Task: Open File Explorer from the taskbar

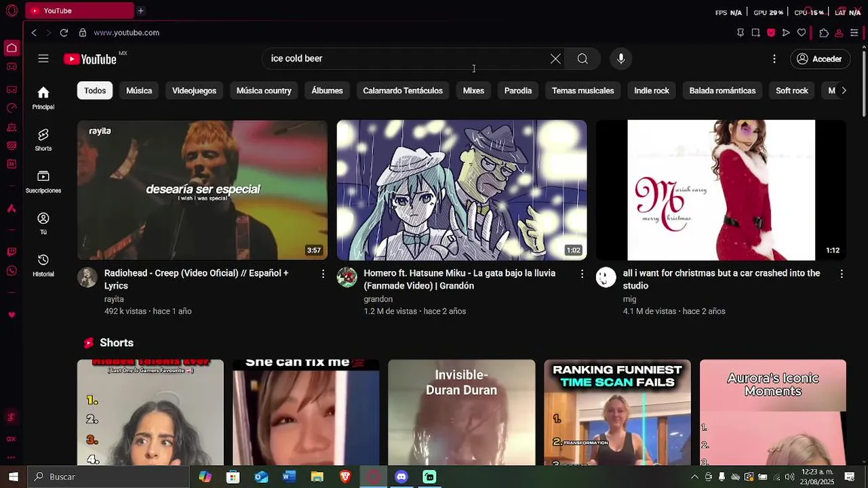Action: (x=317, y=476)
